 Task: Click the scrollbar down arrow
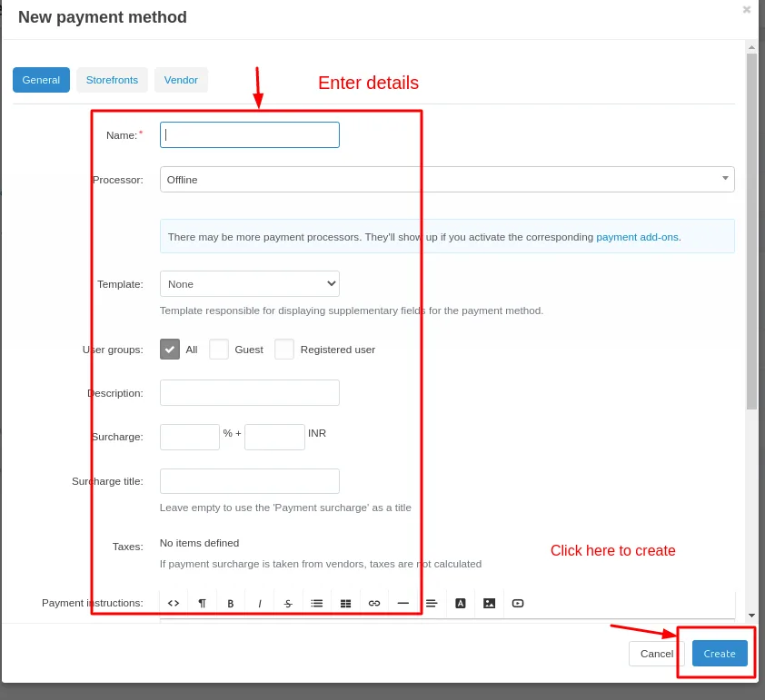point(751,616)
